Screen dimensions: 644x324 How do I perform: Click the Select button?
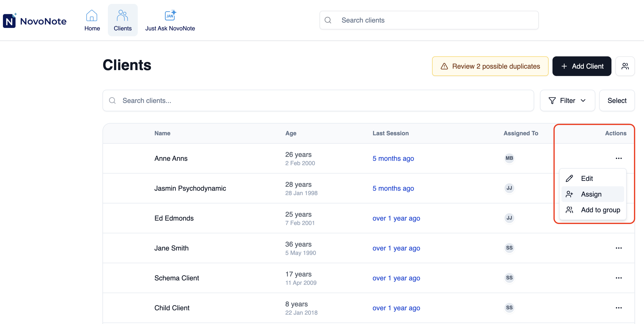click(x=617, y=100)
